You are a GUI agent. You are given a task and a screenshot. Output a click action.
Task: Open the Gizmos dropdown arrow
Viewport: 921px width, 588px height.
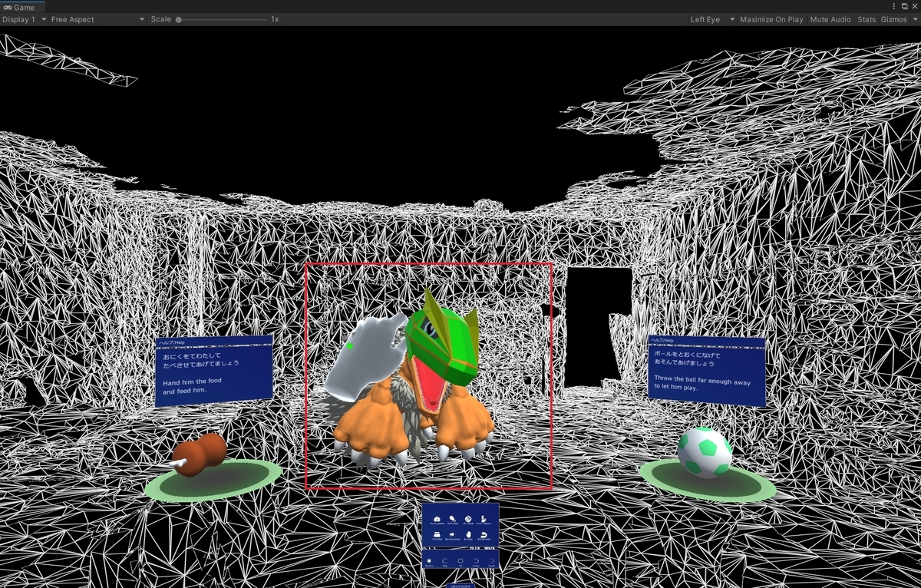coord(913,19)
